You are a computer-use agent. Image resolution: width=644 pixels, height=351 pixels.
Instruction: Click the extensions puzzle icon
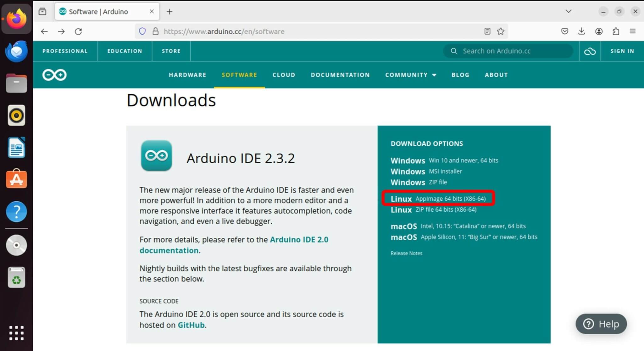point(616,31)
